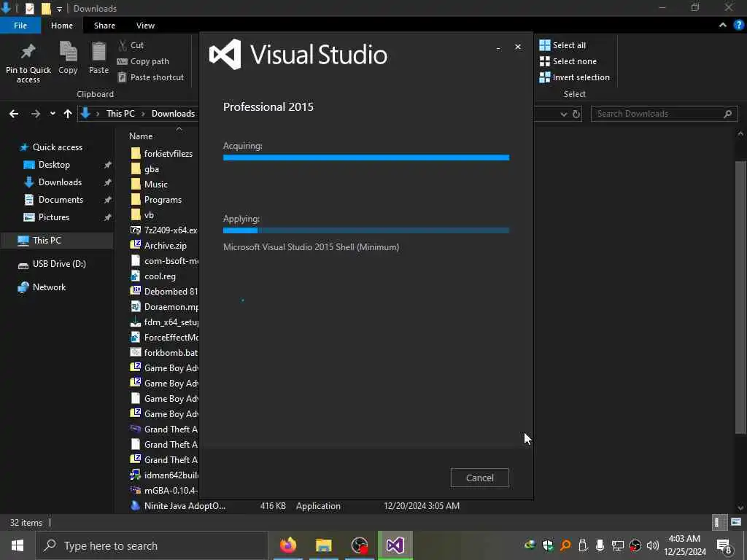The image size is (747, 560).
Task: Click the Paste icon in the ribbon
Action: click(x=98, y=52)
